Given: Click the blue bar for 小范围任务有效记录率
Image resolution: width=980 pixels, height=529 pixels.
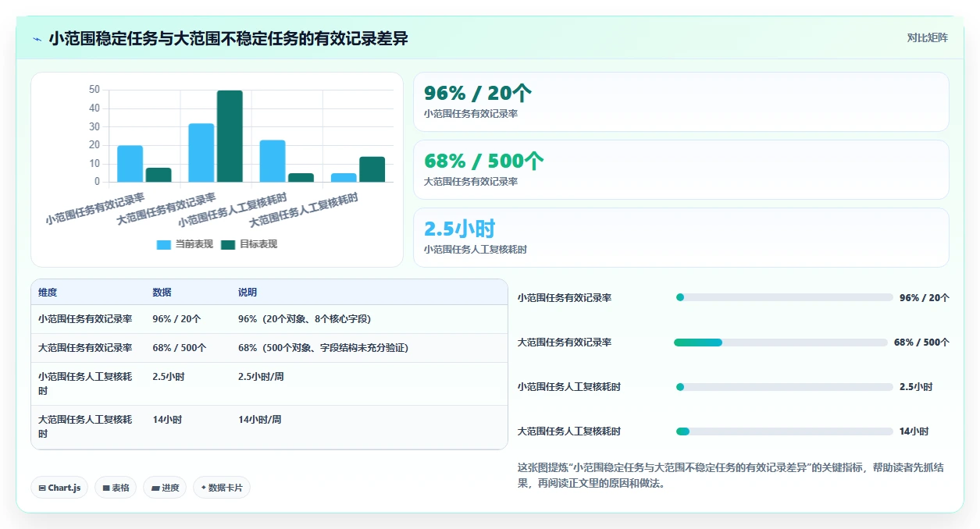Looking at the screenshot, I should [130, 164].
